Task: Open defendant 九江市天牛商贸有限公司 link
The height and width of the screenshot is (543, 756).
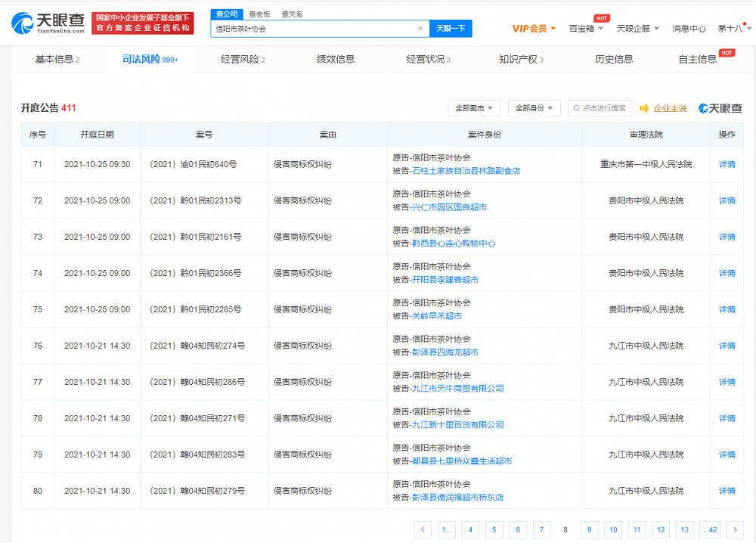Action: pos(458,388)
